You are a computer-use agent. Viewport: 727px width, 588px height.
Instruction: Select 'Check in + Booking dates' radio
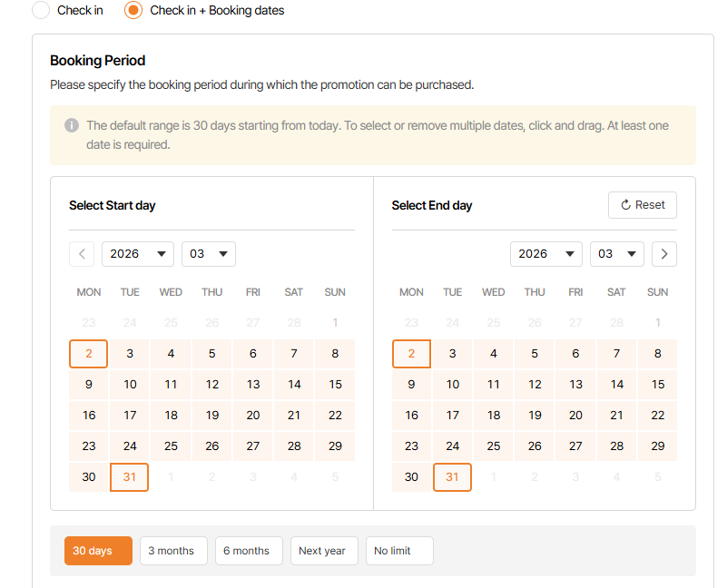coord(133,10)
